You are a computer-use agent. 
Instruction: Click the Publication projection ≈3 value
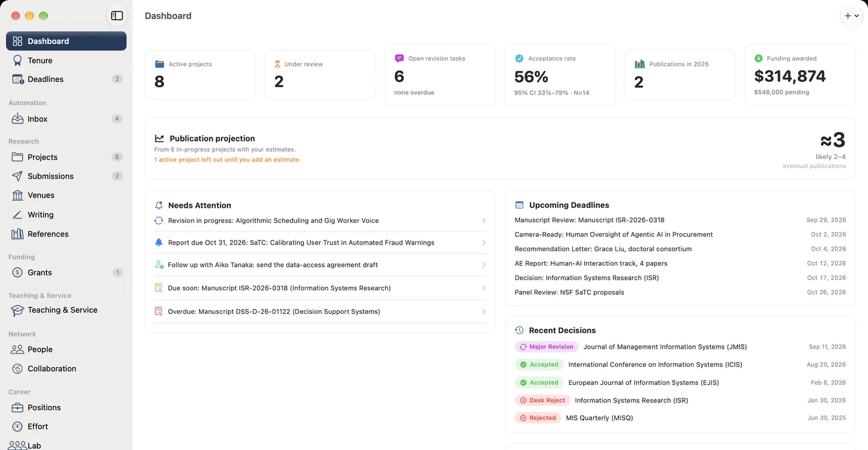832,140
